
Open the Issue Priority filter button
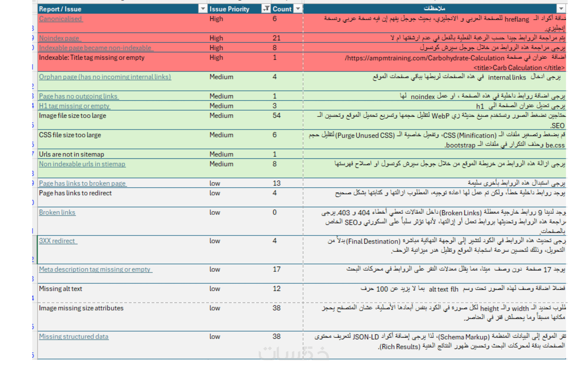[266, 9]
